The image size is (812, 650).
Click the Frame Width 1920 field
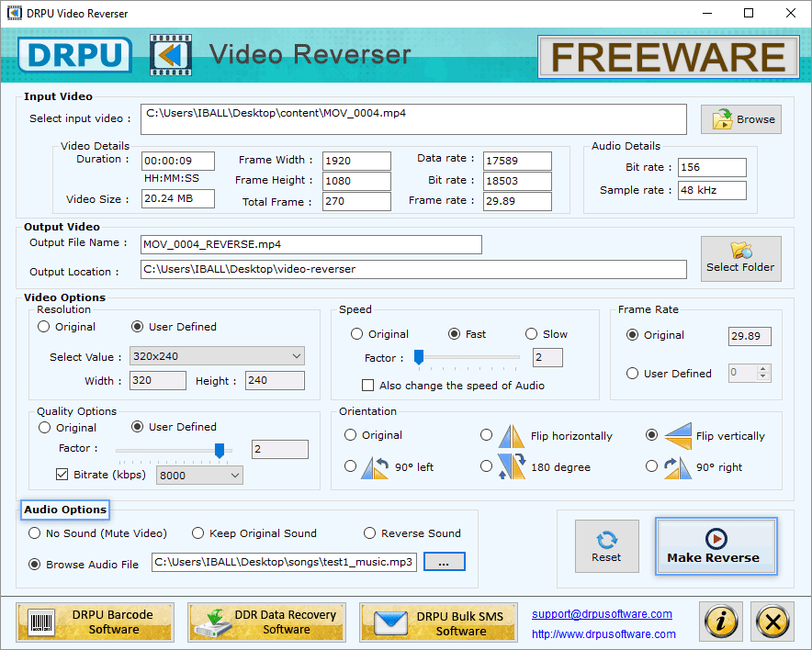click(356, 161)
